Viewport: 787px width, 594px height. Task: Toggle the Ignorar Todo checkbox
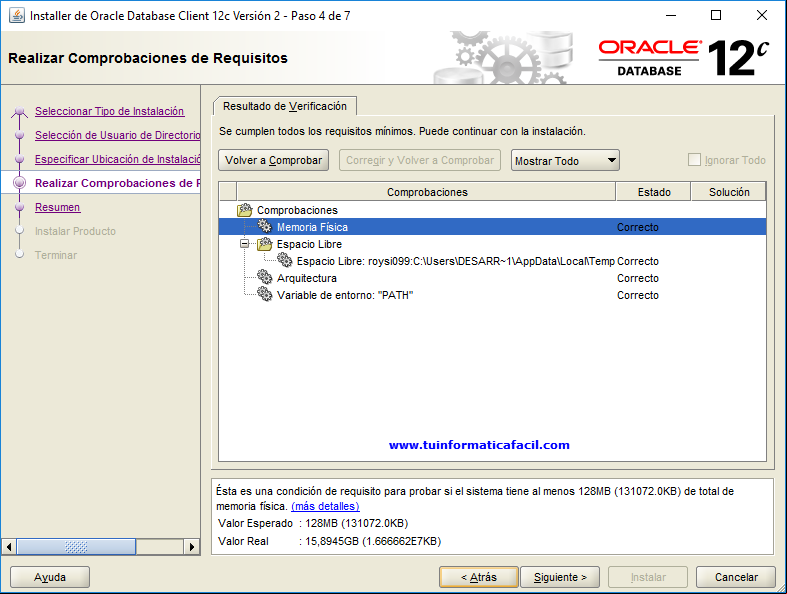(x=694, y=160)
